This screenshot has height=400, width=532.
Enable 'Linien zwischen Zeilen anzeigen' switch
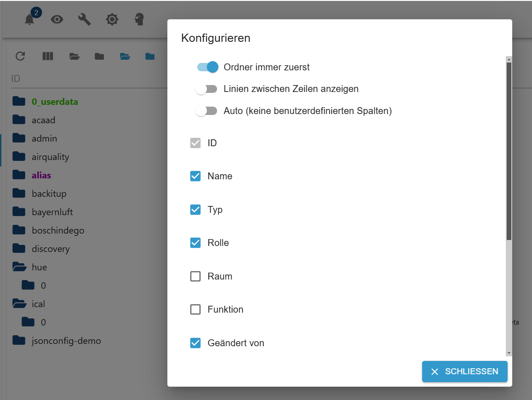[206, 89]
